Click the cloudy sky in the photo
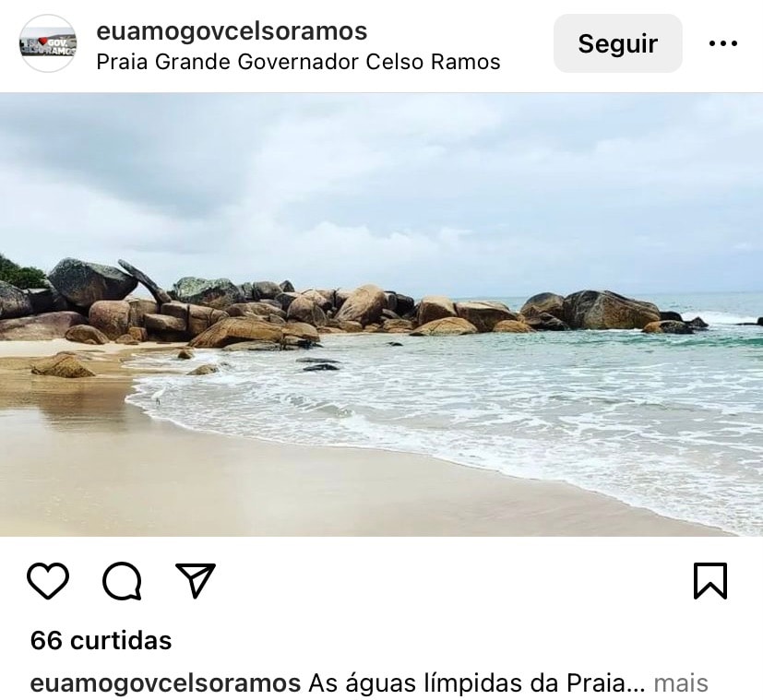This screenshot has width=763, height=700. [382, 190]
